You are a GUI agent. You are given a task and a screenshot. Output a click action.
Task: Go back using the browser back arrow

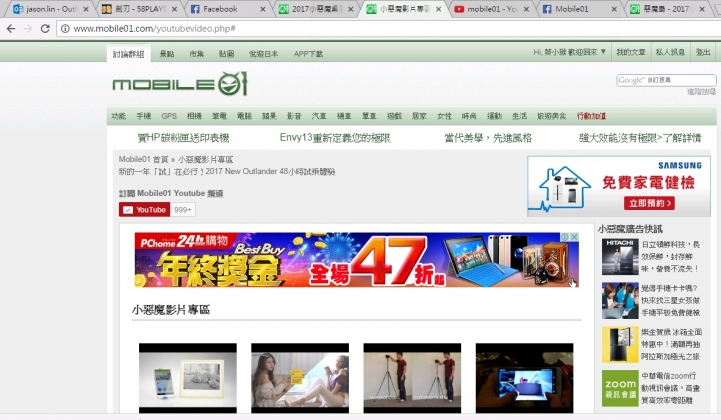[11, 29]
